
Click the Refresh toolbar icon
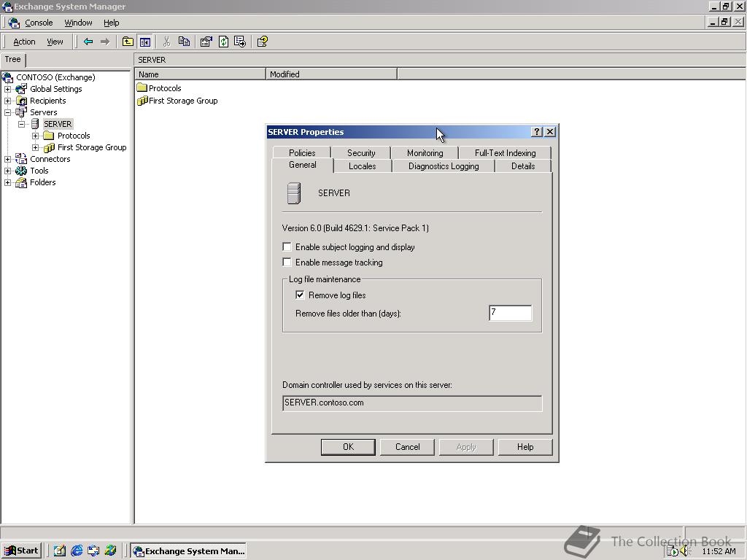coord(223,42)
